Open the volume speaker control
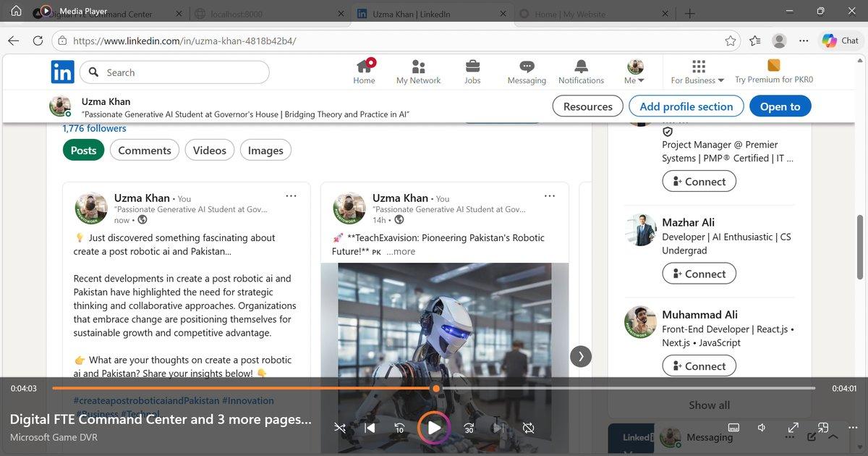Image resolution: width=868 pixels, height=456 pixels. (762, 428)
